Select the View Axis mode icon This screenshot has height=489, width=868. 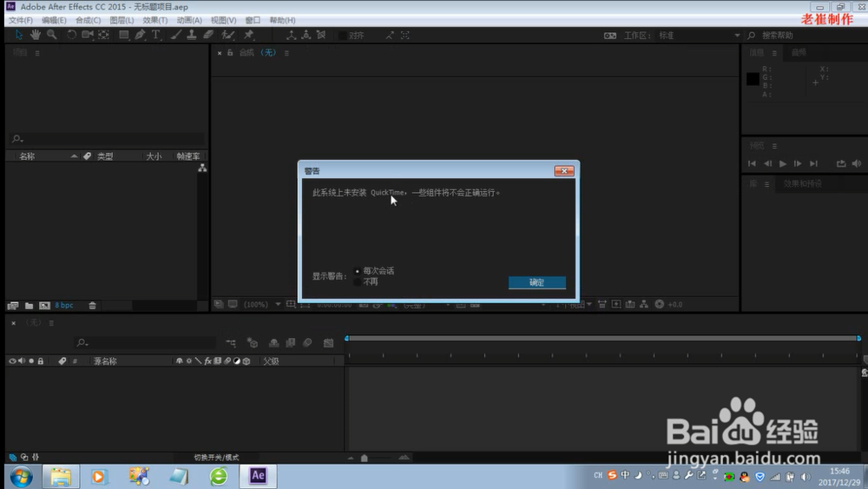point(321,35)
